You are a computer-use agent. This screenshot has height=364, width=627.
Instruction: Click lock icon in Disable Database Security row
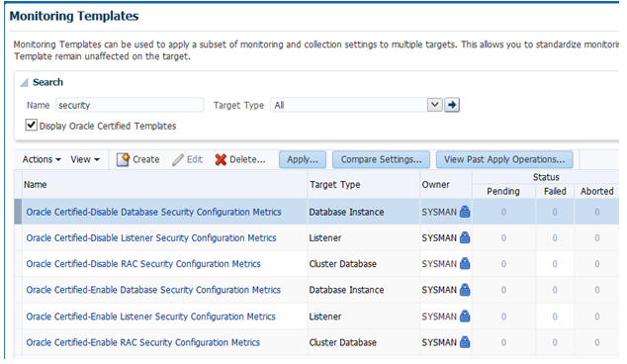click(x=465, y=212)
